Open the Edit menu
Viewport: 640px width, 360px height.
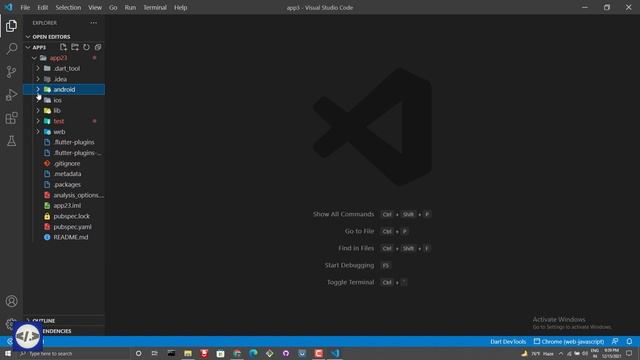click(x=42, y=7)
